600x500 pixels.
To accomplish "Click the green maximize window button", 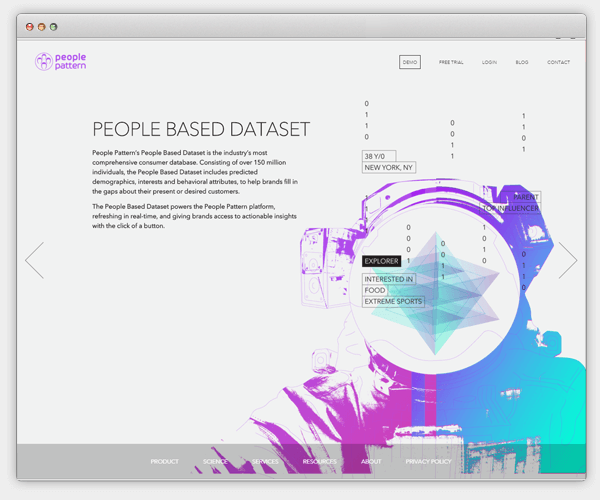I will pyautogui.click(x=54, y=27).
